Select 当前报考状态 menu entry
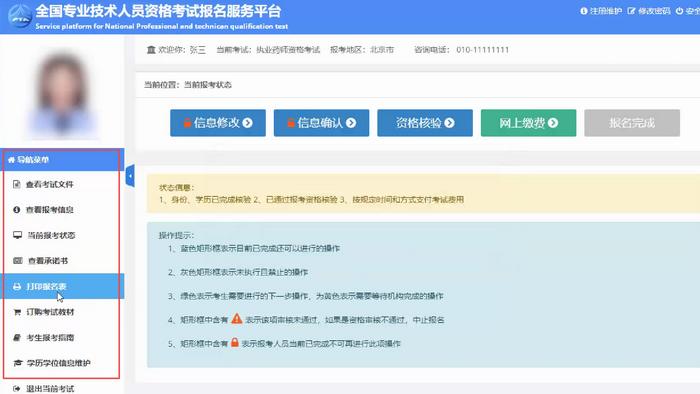The width and height of the screenshot is (700, 394). coord(62,235)
